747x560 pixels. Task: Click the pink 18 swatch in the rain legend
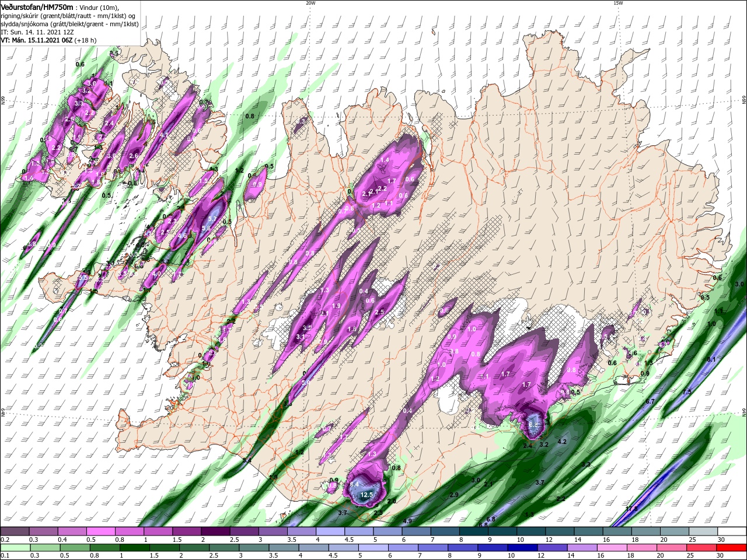pos(642,548)
